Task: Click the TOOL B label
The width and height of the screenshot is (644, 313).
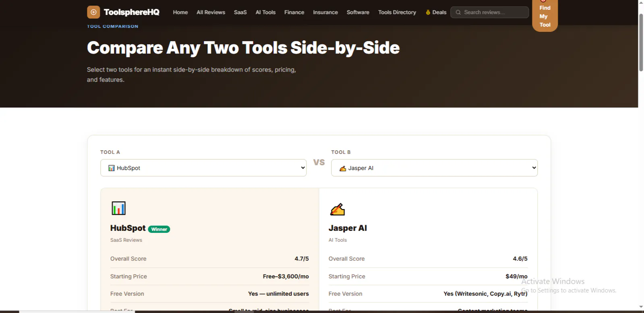Action: point(341,152)
